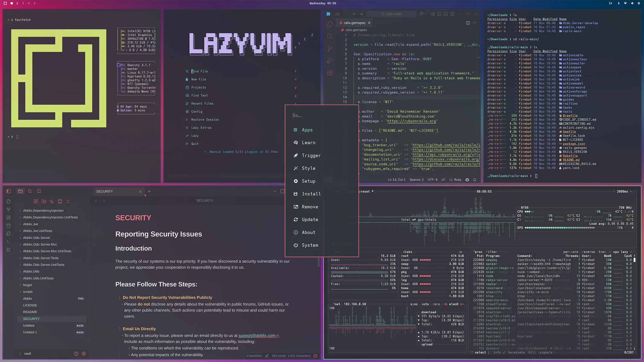Toggle VS Code bottom panel layout
The width and height of the screenshot is (644, 362).
click(446, 14)
